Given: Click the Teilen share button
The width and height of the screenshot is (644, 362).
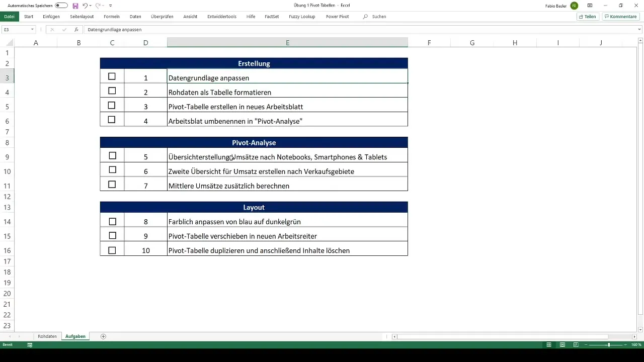Looking at the screenshot, I should [x=588, y=17].
